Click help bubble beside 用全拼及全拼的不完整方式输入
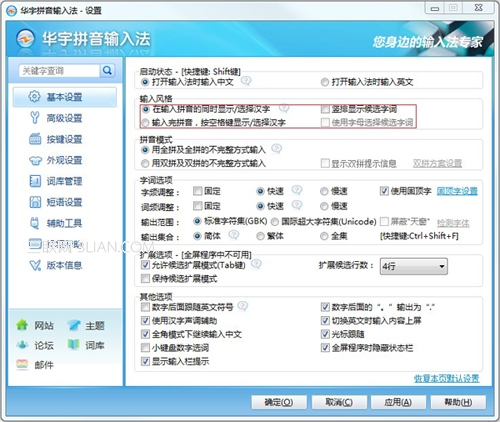The width and height of the screenshot is (500, 422). tap(276, 149)
